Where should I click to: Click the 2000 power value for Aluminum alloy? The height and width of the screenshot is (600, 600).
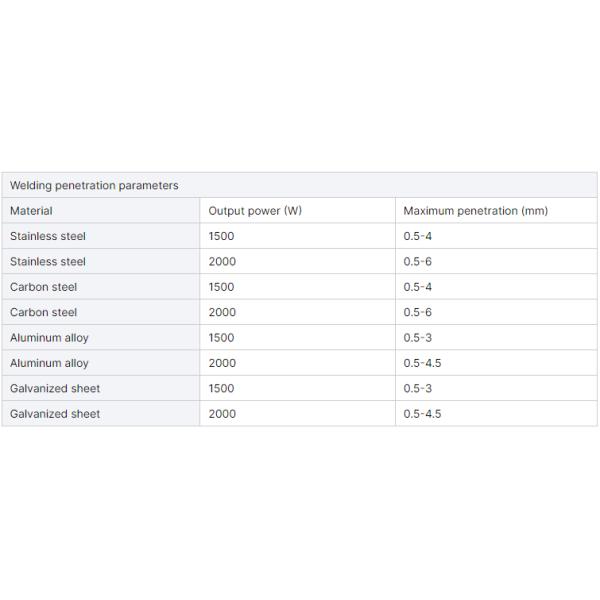coord(222,363)
